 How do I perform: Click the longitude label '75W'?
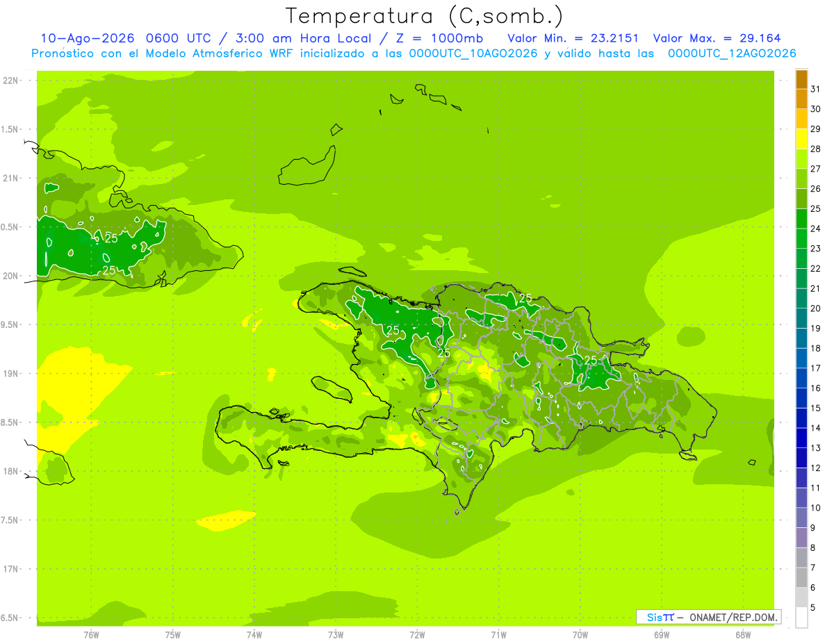173,635
